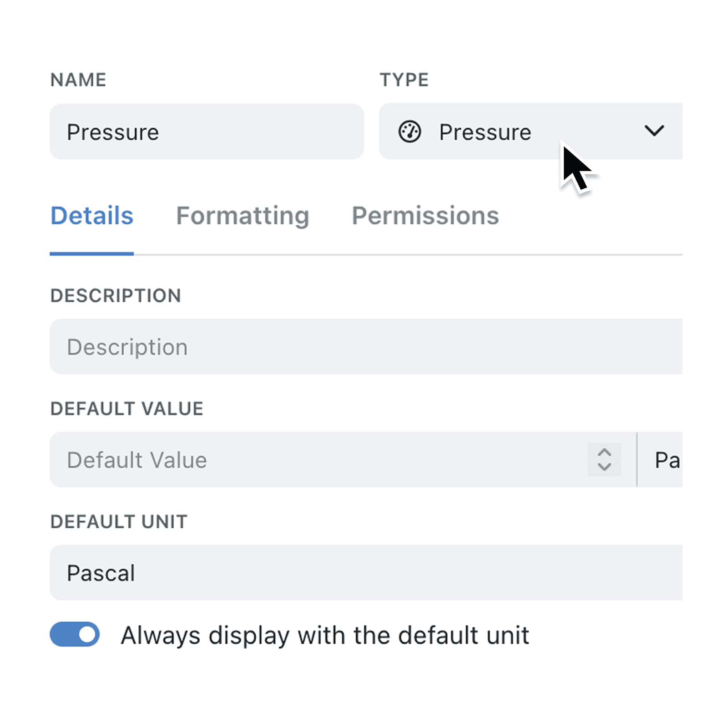Open the Formatting tab

tap(243, 216)
